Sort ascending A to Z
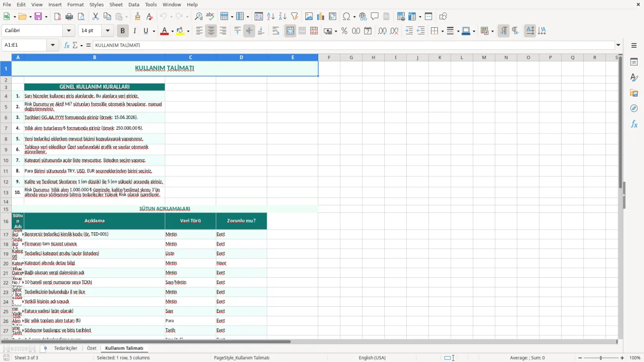The image size is (644, 362). click(x=271, y=17)
